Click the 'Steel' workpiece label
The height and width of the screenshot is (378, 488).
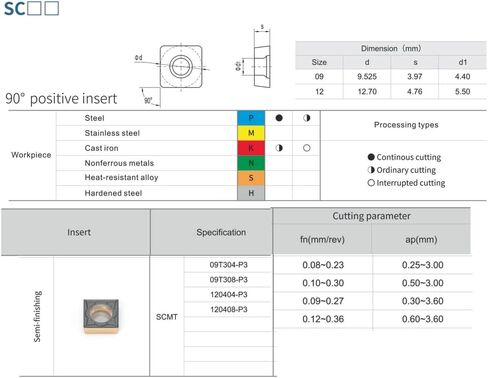pyautogui.click(x=94, y=118)
